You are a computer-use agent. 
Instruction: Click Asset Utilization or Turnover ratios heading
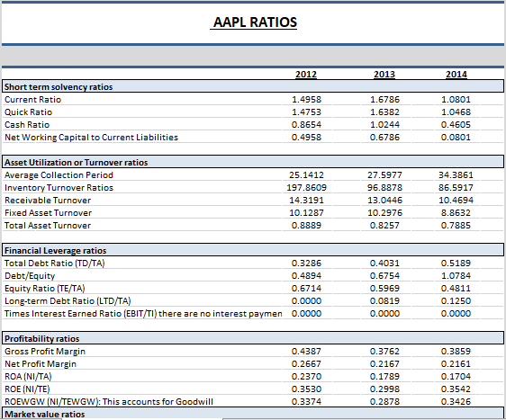click(77, 163)
